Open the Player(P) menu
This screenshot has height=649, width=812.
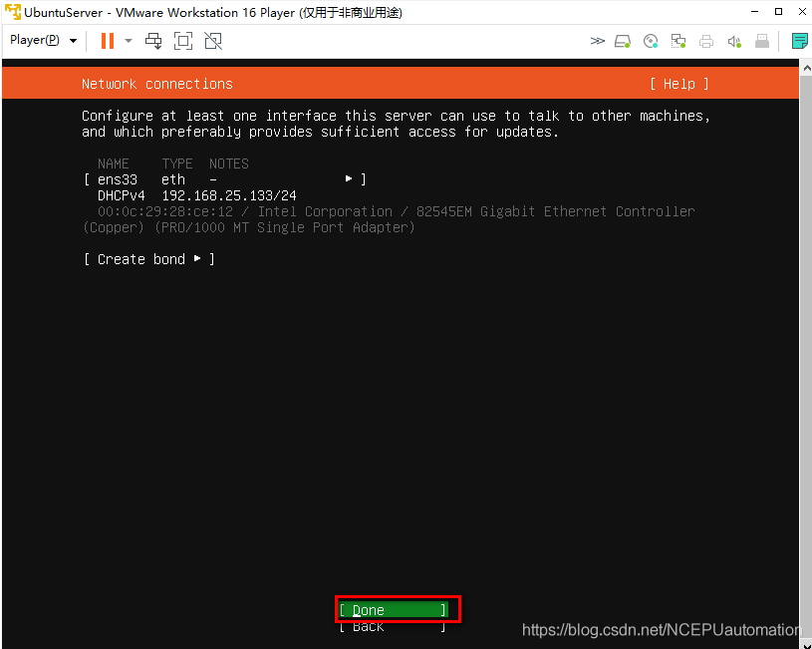tap(43, 41)
